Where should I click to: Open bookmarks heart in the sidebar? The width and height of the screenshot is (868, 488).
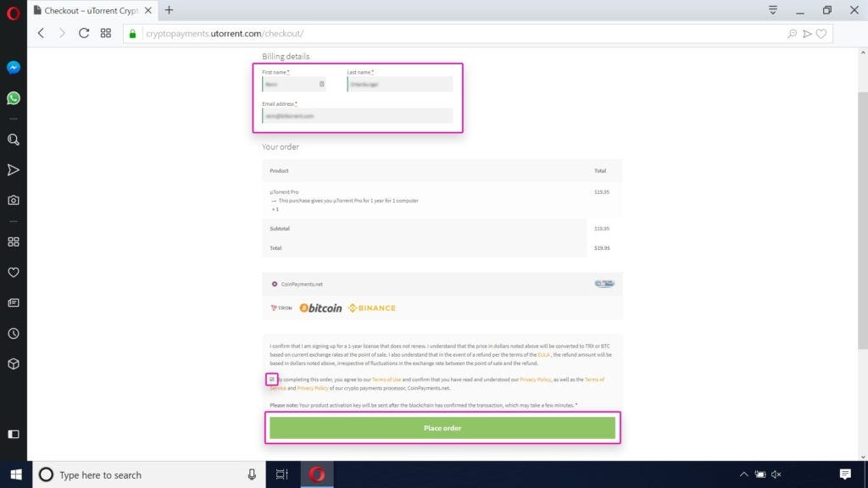(14, 272)
